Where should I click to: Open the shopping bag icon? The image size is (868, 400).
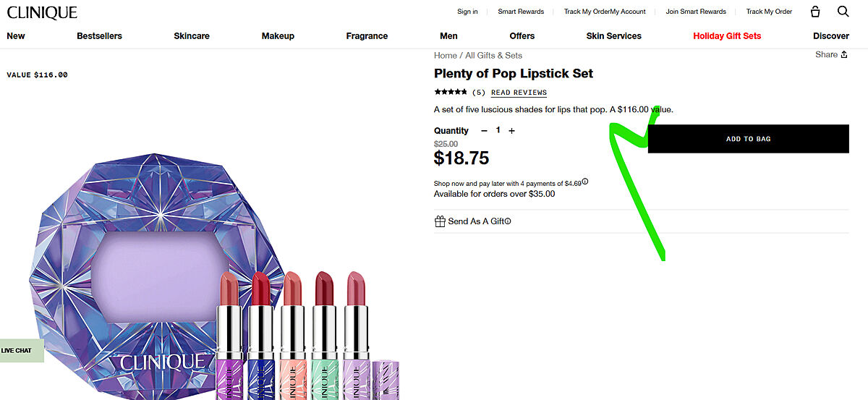click(x=816, y=12)
